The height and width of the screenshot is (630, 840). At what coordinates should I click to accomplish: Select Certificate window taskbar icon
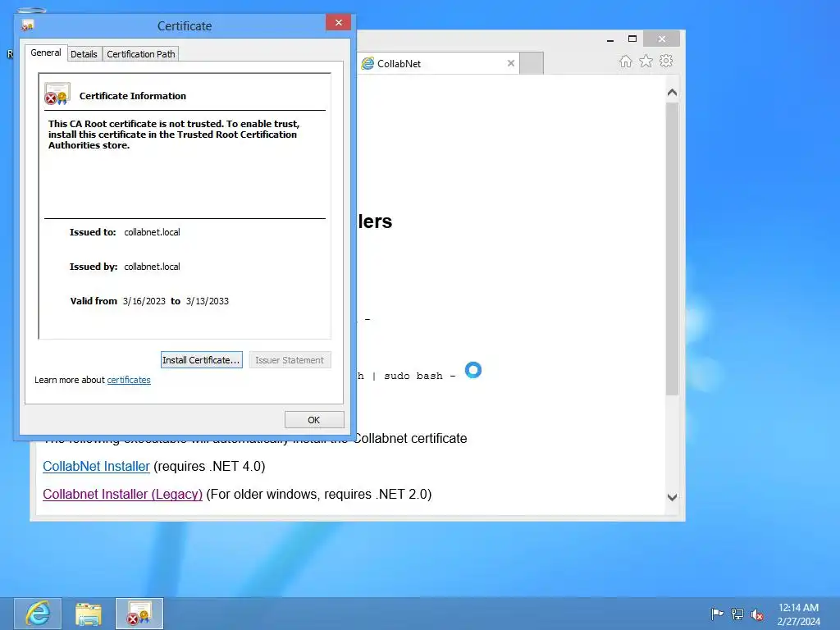(139, 614)
